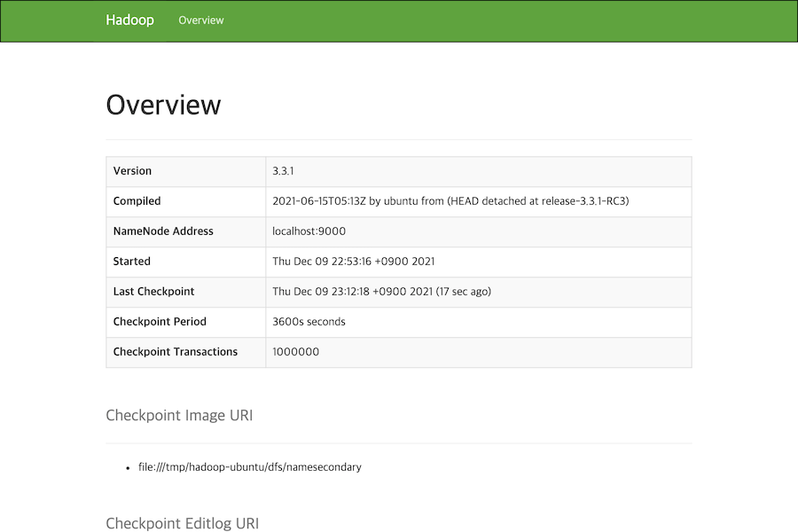This screenshot has height=532, width=798.
Task: Select the Compiled row label
Action: (137, 201)
